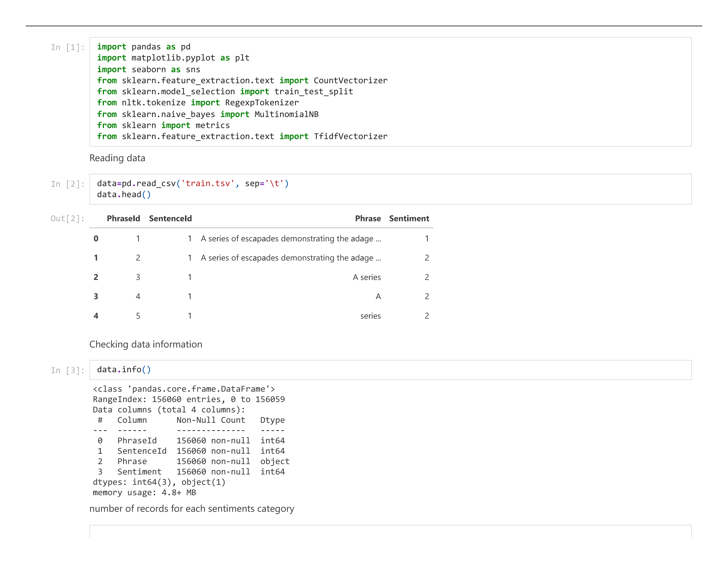Screen dimensions: 728x563
Task: Click the 'Sentiment 156060 non-null int64' row
Action: [191, 472]
